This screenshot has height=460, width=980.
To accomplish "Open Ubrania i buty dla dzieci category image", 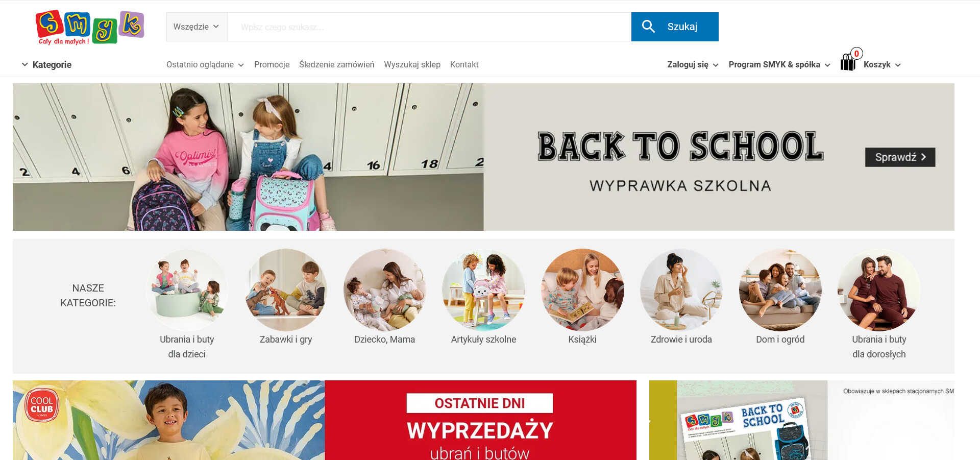I will pos(187,290).
